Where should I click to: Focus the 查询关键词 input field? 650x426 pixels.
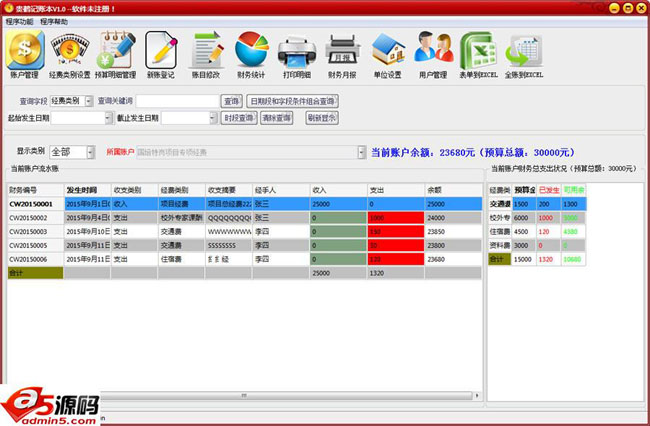click(x=177, y=101)
